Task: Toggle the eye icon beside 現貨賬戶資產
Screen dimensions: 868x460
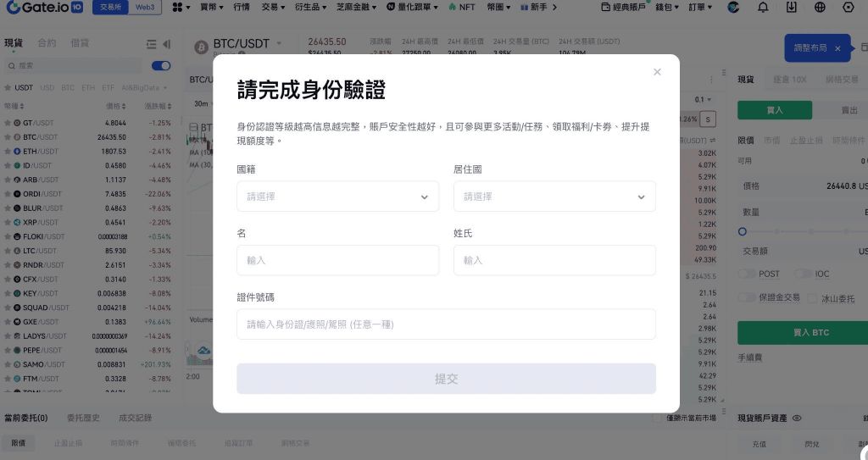Action: click(796, 418)
